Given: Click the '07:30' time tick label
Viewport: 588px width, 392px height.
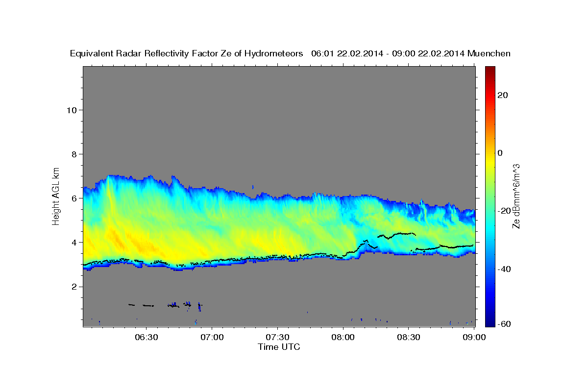Looking at the screenshot, I should (278, 337).
